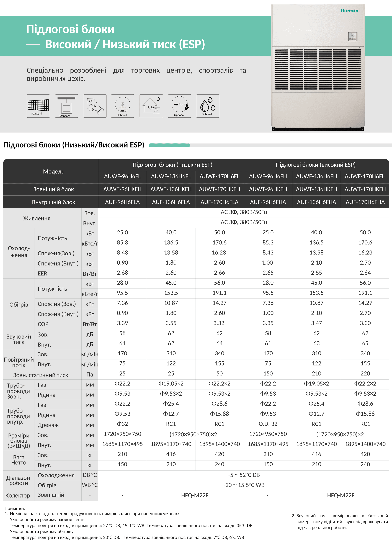Click indoor unit AUF-136H6FHA
The height and width of the screenshot is (551, 392).
coord(316,202)
